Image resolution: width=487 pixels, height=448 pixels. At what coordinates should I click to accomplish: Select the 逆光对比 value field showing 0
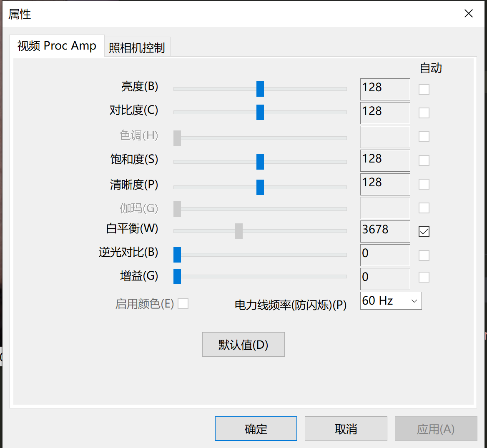[x=384, y=255]
